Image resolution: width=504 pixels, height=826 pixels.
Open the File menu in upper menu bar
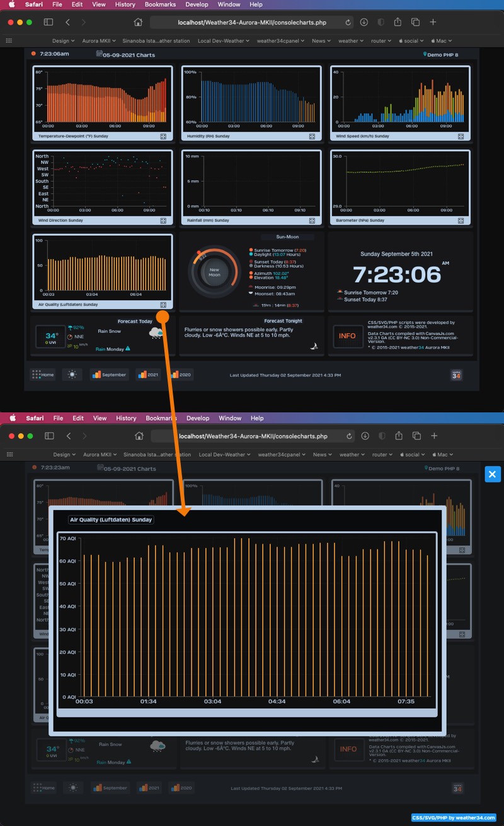(x=57, y=4)
